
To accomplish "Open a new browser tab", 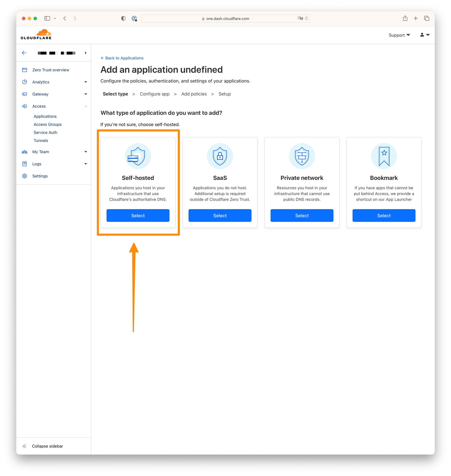I will [416, 18].
